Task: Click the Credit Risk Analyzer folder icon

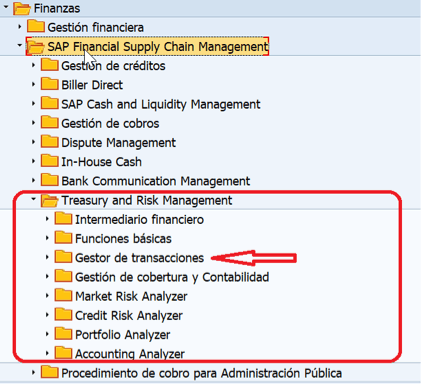Action: point(63,315)
